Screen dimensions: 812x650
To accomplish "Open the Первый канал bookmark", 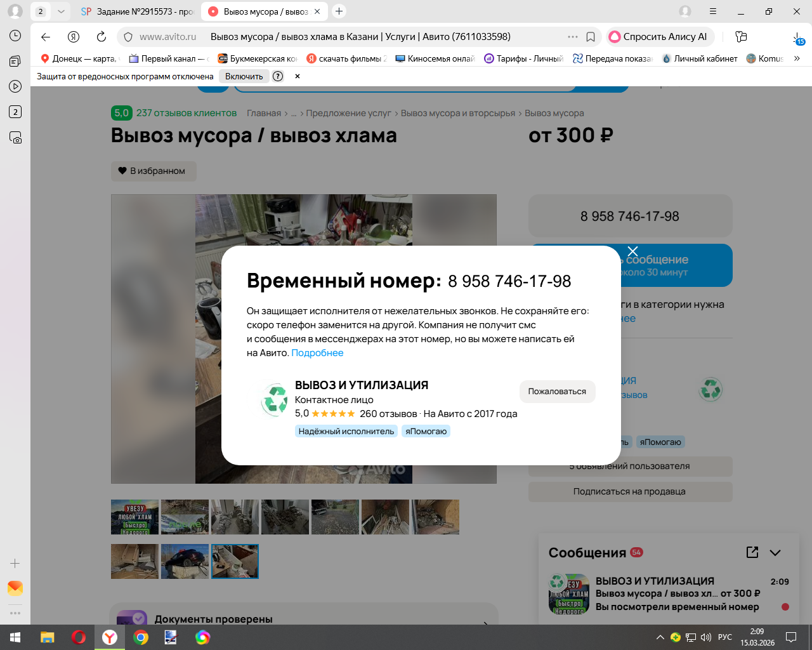I will [169, 58].
